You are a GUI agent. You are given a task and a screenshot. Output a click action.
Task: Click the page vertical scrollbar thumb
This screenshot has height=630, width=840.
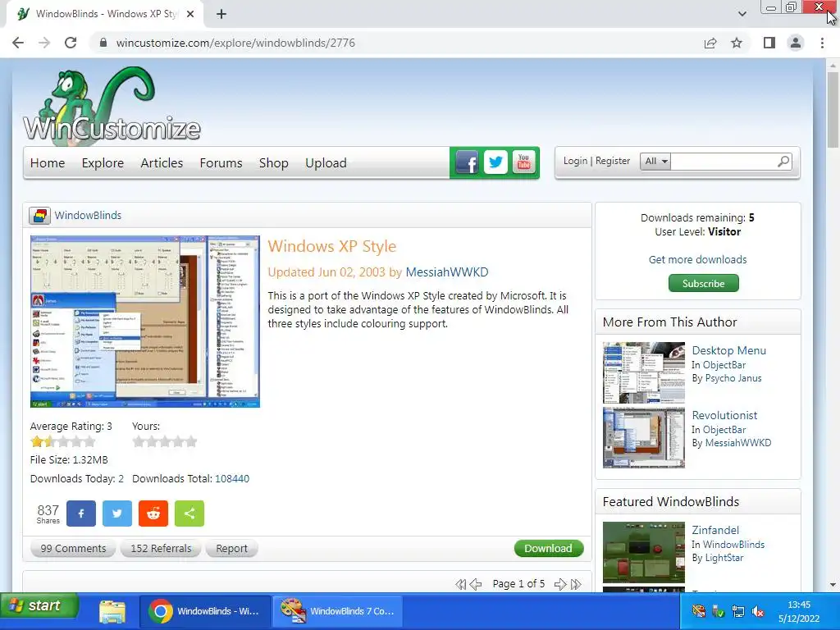[833, 110]
